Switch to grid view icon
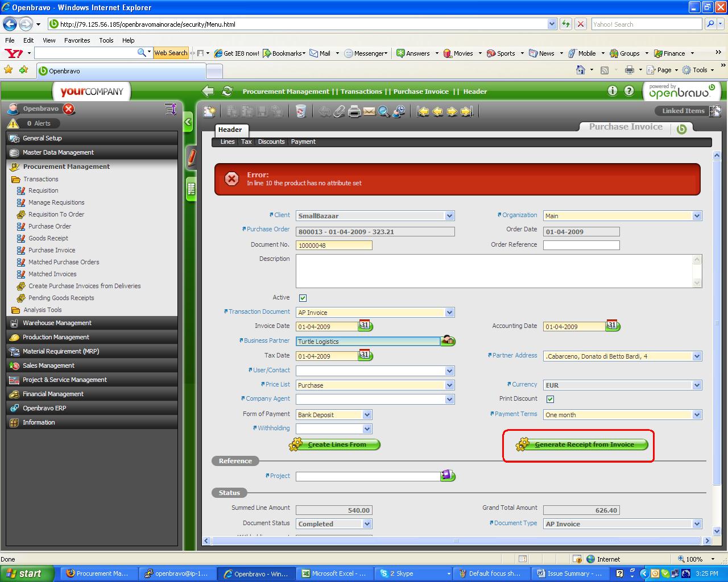The image size is (728, 582). pos(191,189)
